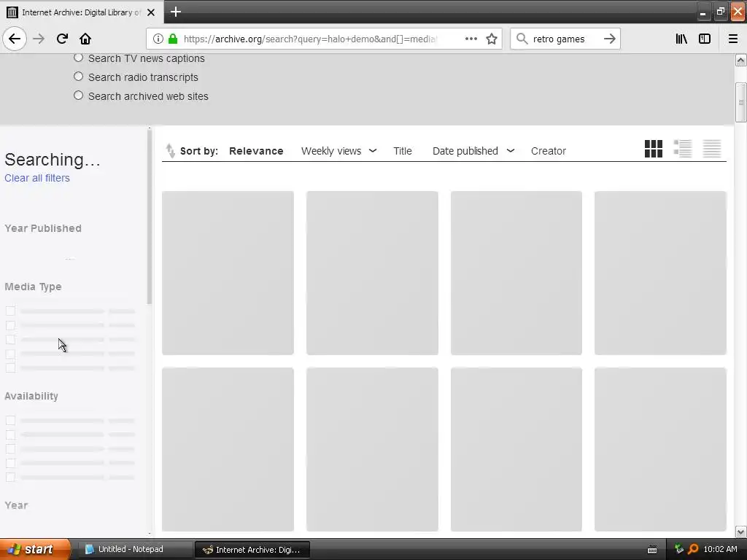747x560 pixels.
Task: Bookmark this page with the star
Action: pyautogui.click(x=492, y=39)
